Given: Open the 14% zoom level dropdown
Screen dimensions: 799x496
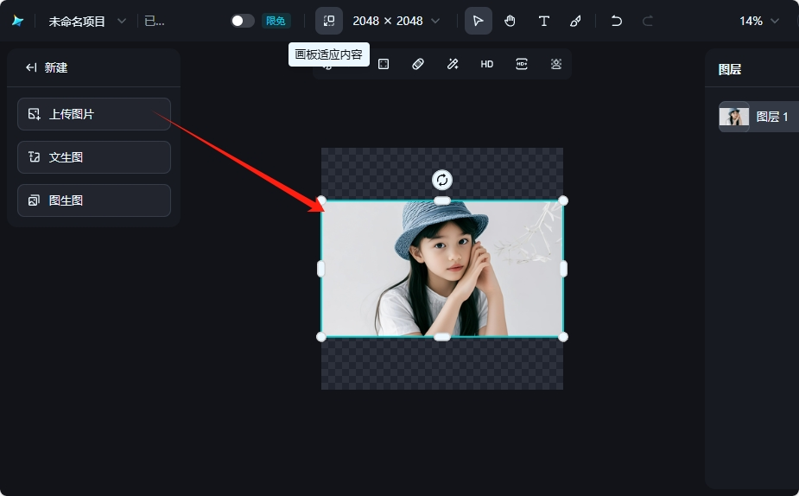Looking at the screenshot, I should [759, 21].
